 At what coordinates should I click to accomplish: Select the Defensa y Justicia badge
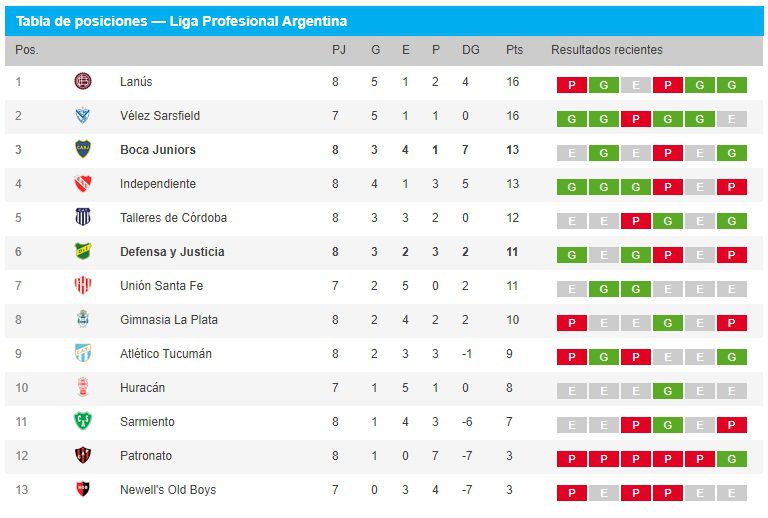coord(83,251)
